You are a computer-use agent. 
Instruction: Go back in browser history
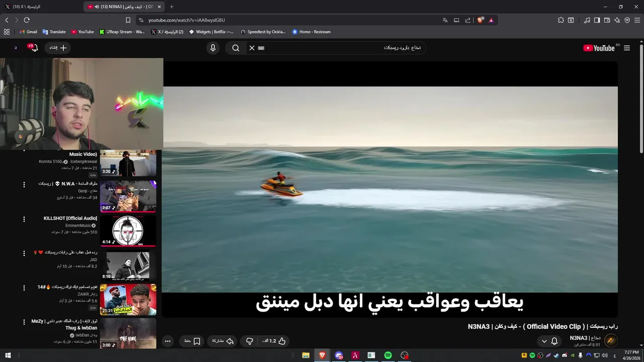point(7,20)
